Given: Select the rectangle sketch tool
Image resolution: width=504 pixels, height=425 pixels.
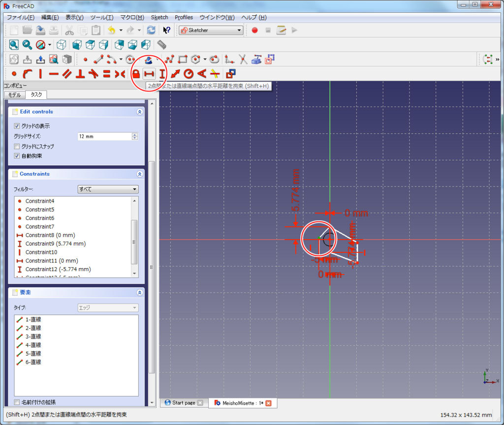Looking at the screenshot, I should 183,60.
